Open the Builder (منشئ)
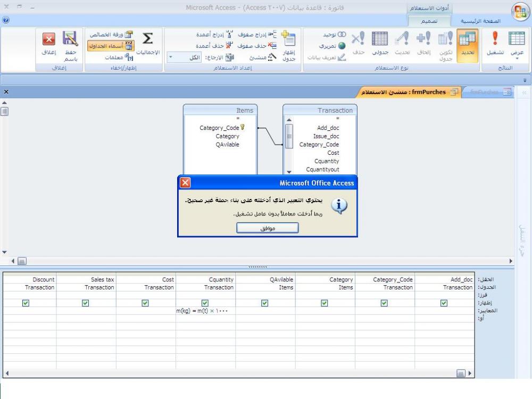The image size is (532, 399). coord(263,57)
